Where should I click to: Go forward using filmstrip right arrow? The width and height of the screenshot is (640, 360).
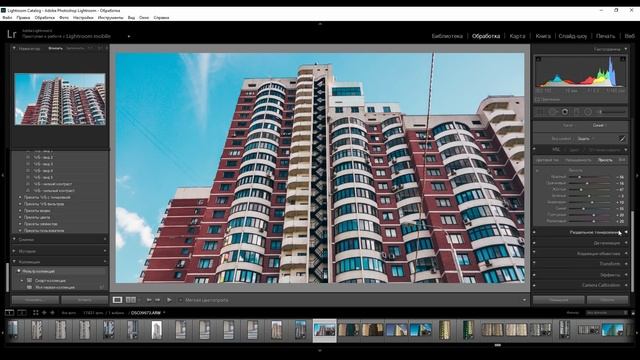point(52,313)
